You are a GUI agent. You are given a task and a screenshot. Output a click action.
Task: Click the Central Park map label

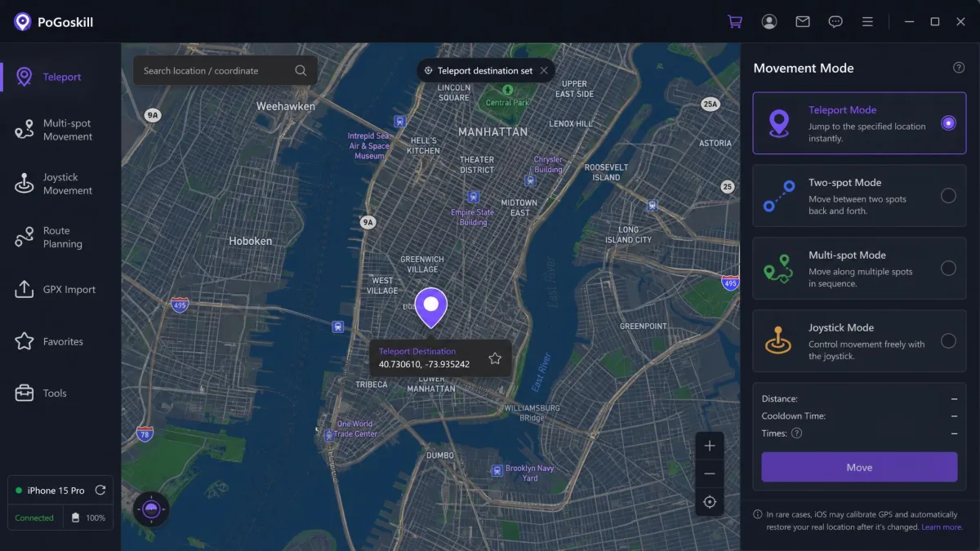pos(508,103)
